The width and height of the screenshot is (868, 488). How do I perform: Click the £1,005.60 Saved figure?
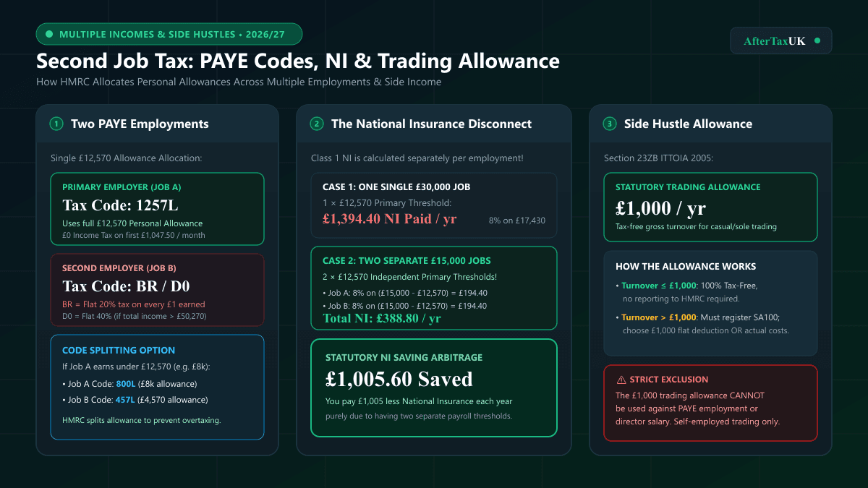(x=399, y=379)
